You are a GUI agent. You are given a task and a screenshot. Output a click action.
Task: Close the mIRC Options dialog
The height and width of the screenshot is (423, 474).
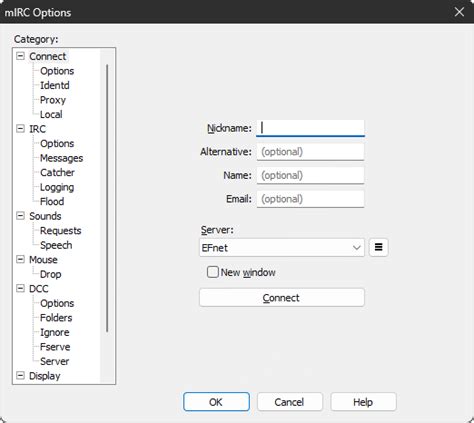click(x=459, y=12)
